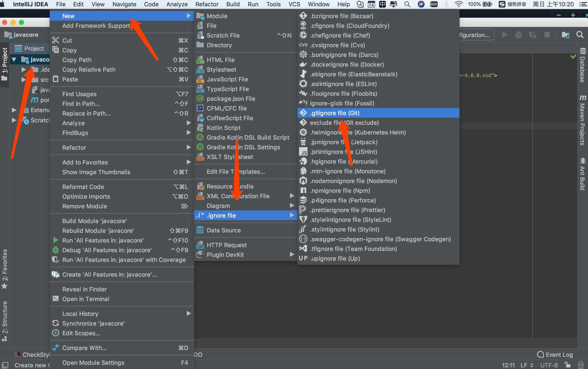The width and height of the screenshot is (588, 369).
Task: Choose Edit File Templates...
Action: (x=246, y=172)
